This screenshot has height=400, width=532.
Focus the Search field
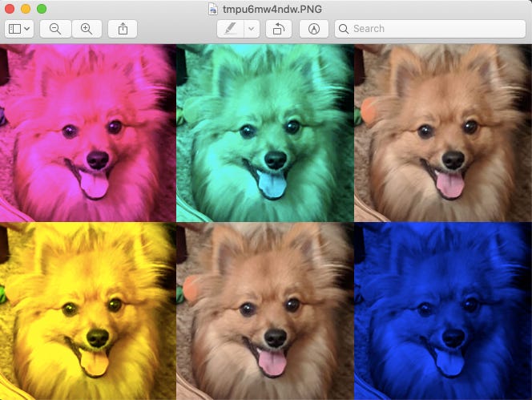[430, 29]
